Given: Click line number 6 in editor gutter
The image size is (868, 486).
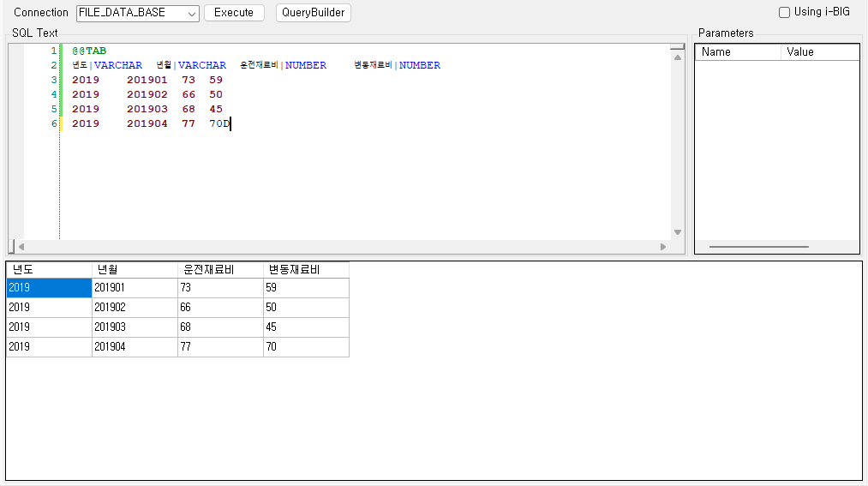Looking at the screenshot, I should [x=53, y=123].
